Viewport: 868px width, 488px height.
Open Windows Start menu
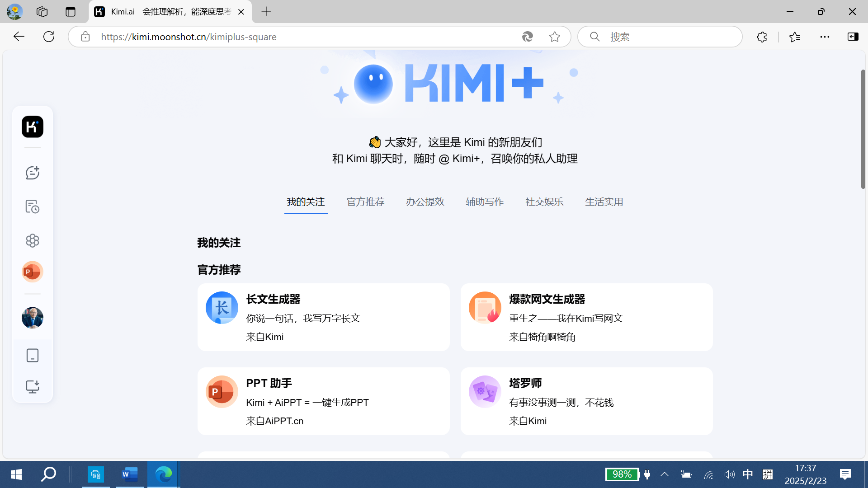tap(16, 474)
